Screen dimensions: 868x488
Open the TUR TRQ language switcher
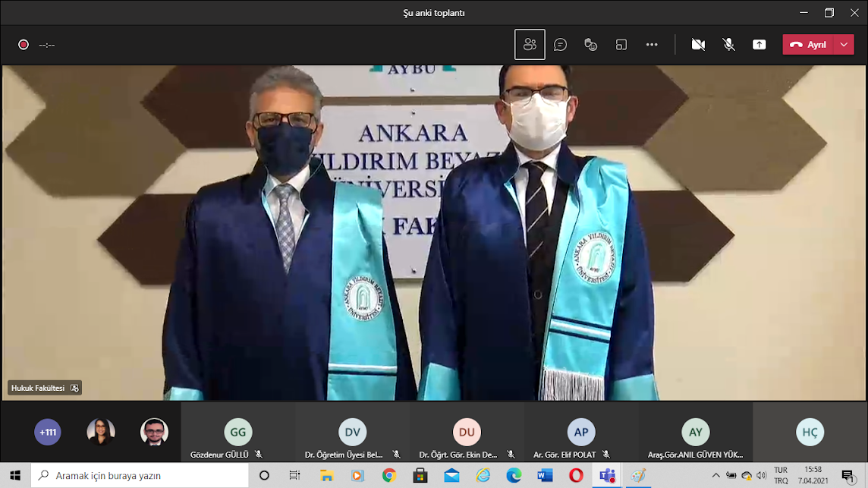point(780,476)
